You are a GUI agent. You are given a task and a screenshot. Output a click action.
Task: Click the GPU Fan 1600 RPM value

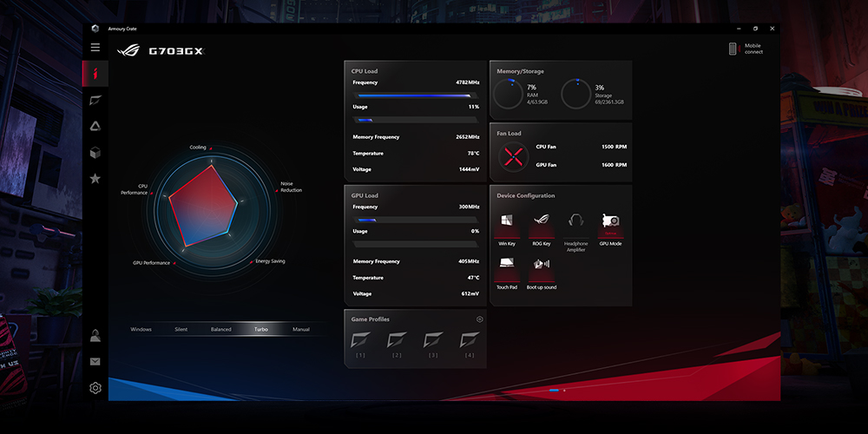tap(614, 165)
